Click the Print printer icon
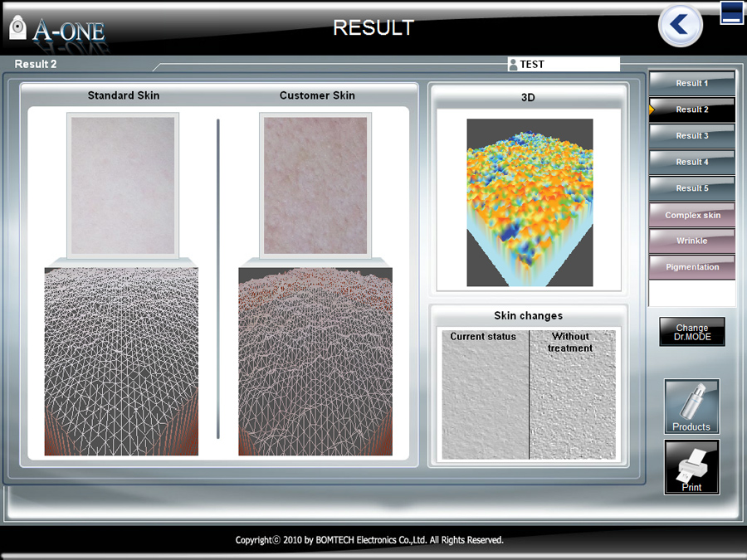747x560 pixels. pos(691,467)
